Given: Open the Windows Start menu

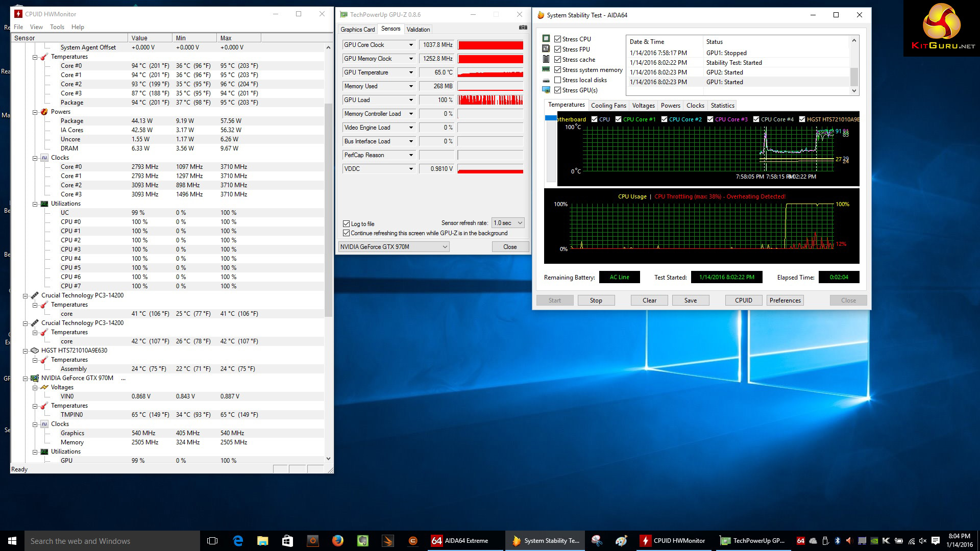Looking at the screenshot, I should coord(12,541).
